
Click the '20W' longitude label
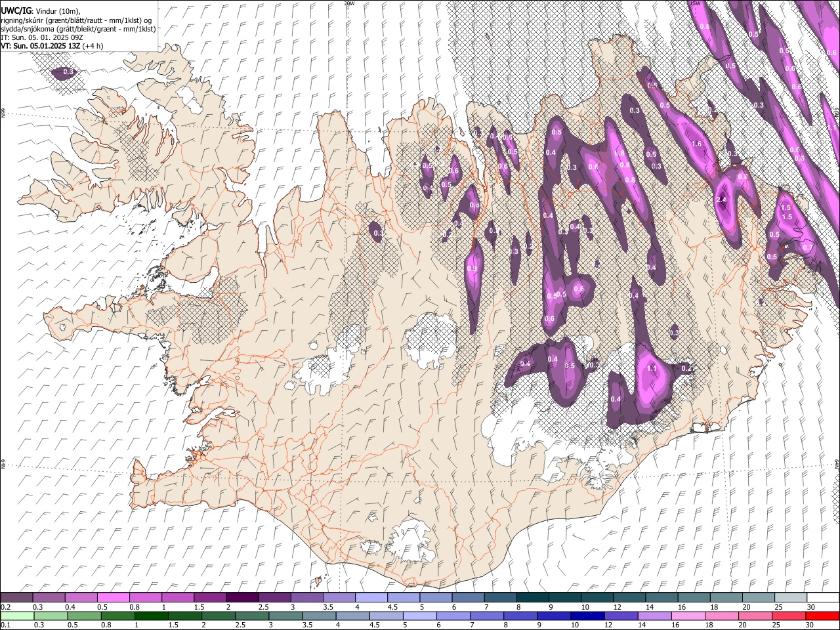point(349,3)
